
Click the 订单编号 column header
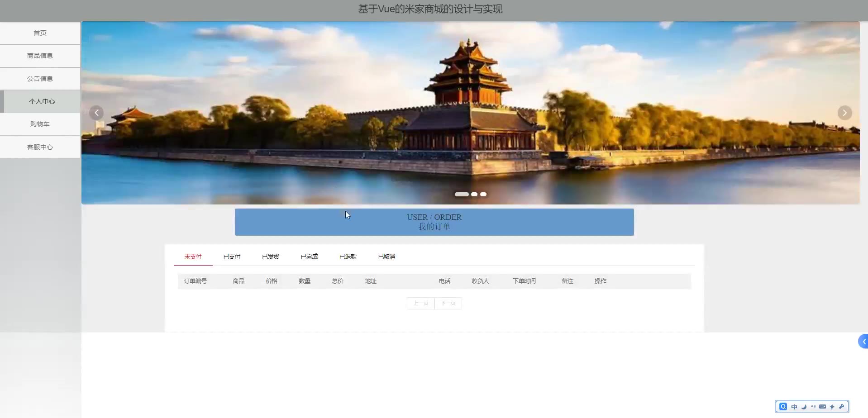(x=195, y=281)
